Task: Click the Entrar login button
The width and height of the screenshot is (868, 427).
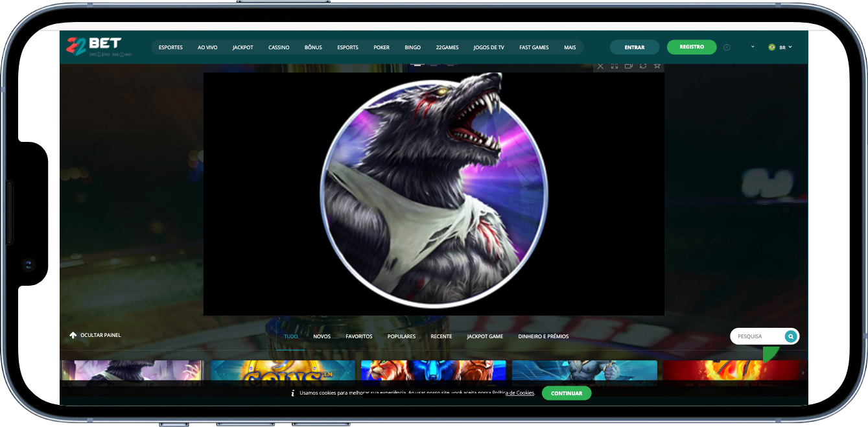Action: [635, 47]
